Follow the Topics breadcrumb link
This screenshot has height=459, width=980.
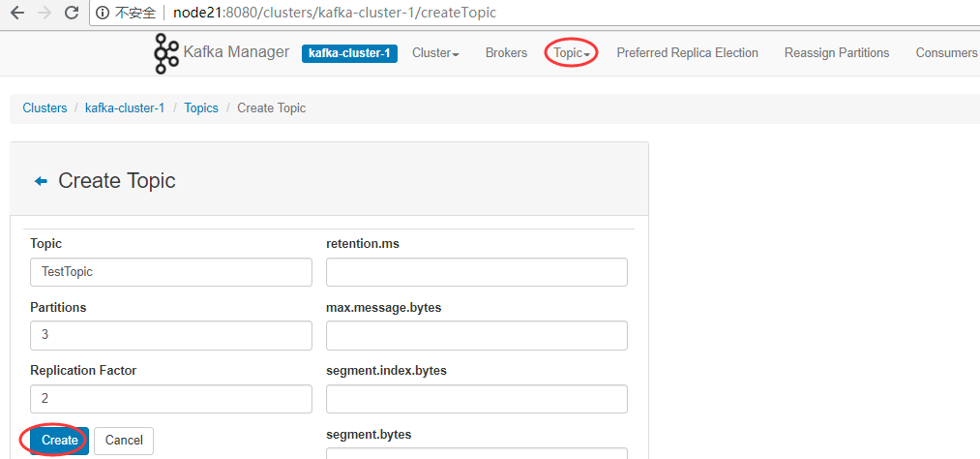201,108
